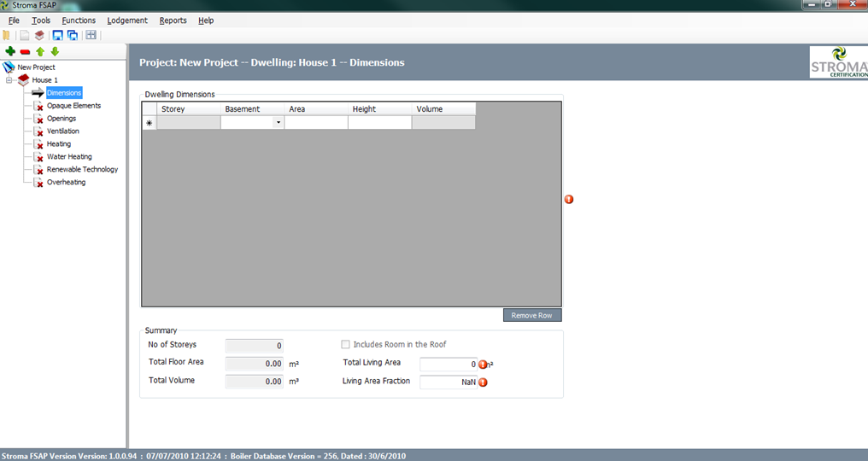Select Heating in the tree
This screenshot has height=461, width=868.
[59, 144]
